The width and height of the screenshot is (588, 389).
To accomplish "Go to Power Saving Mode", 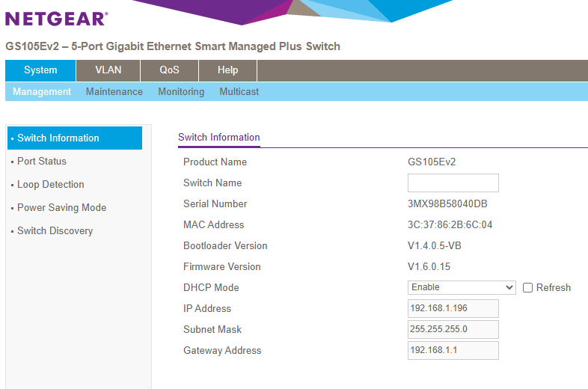I will click(62, 208).
